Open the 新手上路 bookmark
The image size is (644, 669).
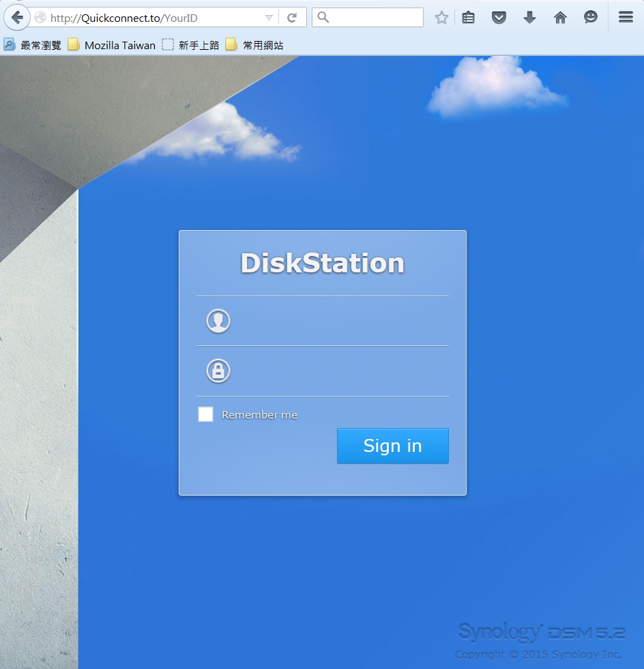pos(191,45)
